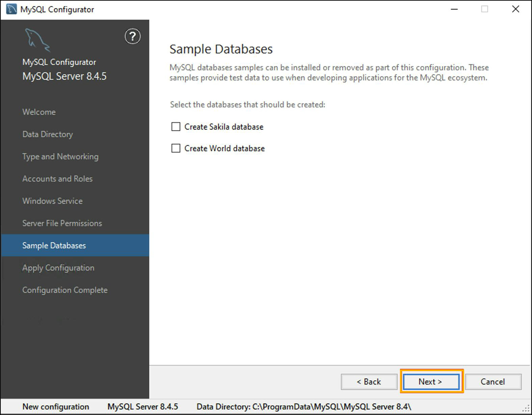
Task: Select the Sample Databases step
Action: (x=54, y=246)
